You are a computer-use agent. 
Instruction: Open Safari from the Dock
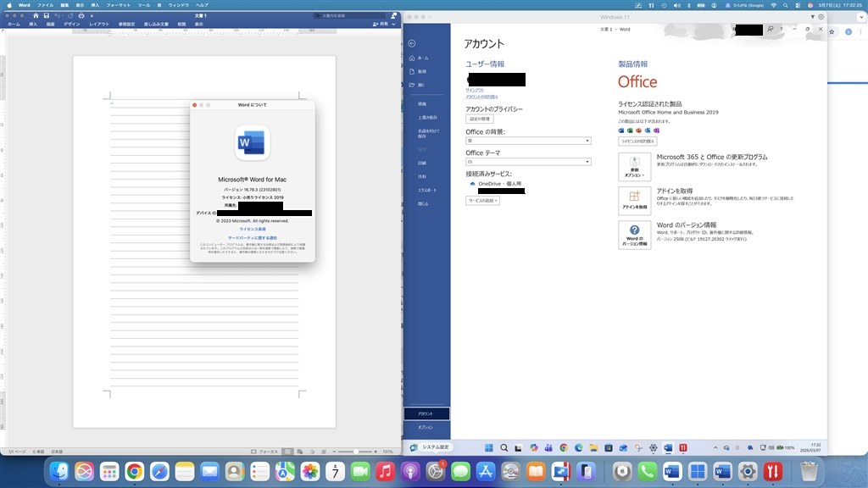[159, 471]
